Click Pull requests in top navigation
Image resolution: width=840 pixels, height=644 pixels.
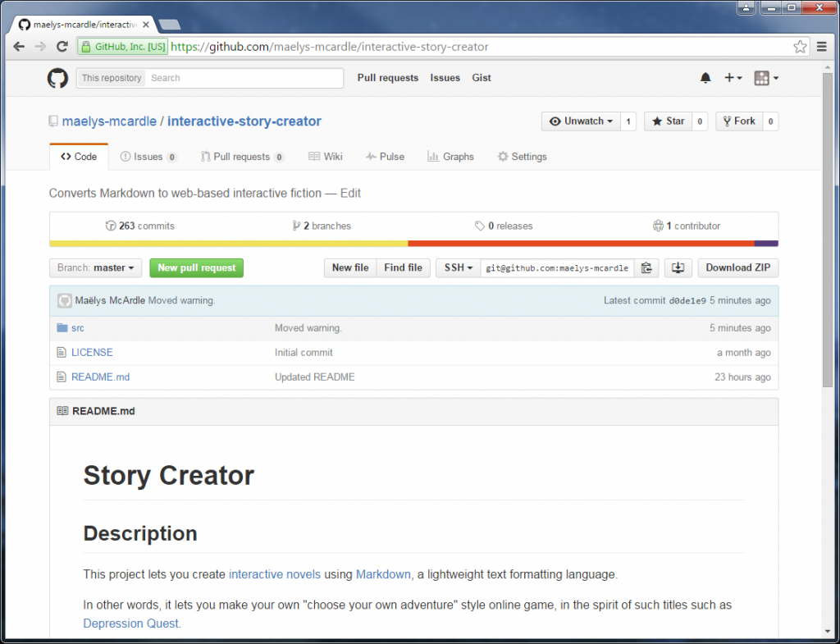point(388,78)
